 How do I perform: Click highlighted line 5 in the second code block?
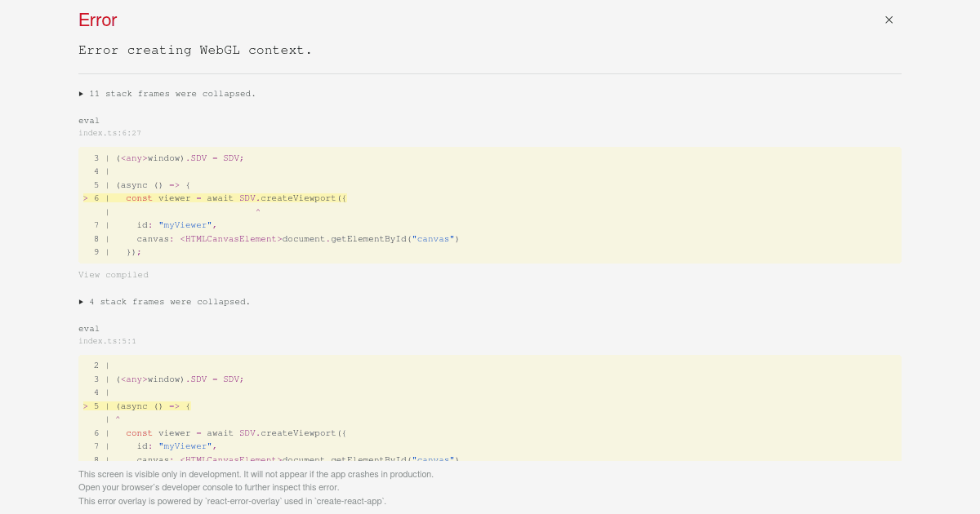coord(136,406)
